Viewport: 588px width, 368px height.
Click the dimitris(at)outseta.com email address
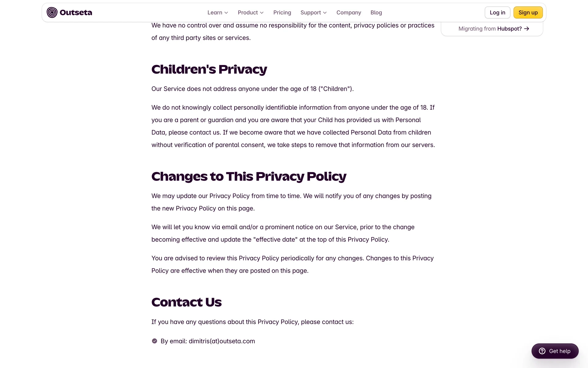(222, 341)
